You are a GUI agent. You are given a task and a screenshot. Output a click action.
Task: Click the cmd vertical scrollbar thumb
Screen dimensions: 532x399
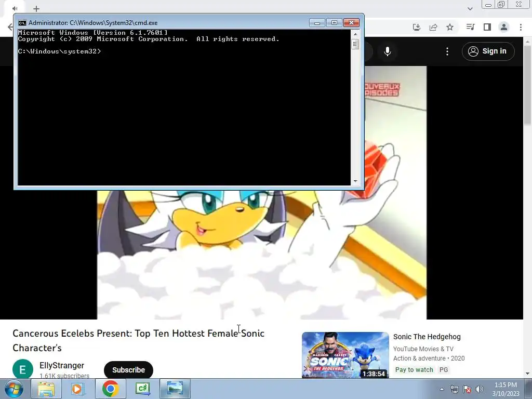pyautogui.click(x=355, y=44)
